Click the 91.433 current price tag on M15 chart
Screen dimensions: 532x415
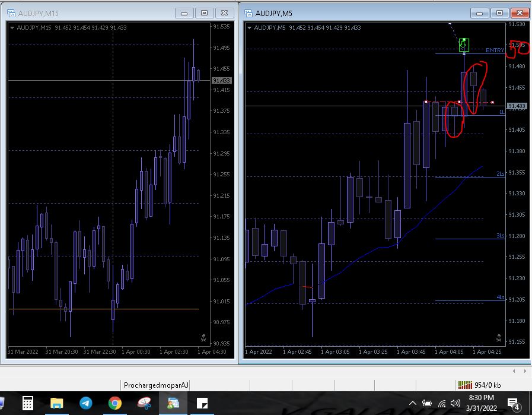[222, 81]
